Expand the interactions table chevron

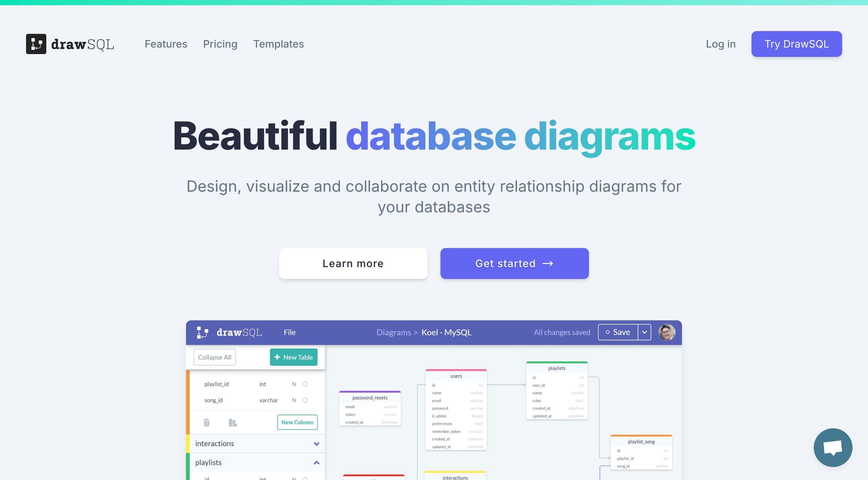click(x=316, y=444)
